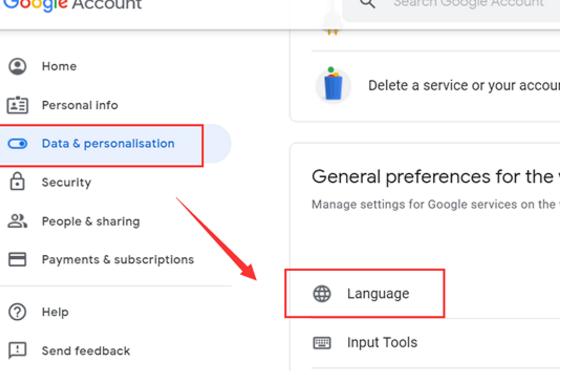
Task: Click the Language globe icon
Action: pyautogui.click(x=322, y=294)
